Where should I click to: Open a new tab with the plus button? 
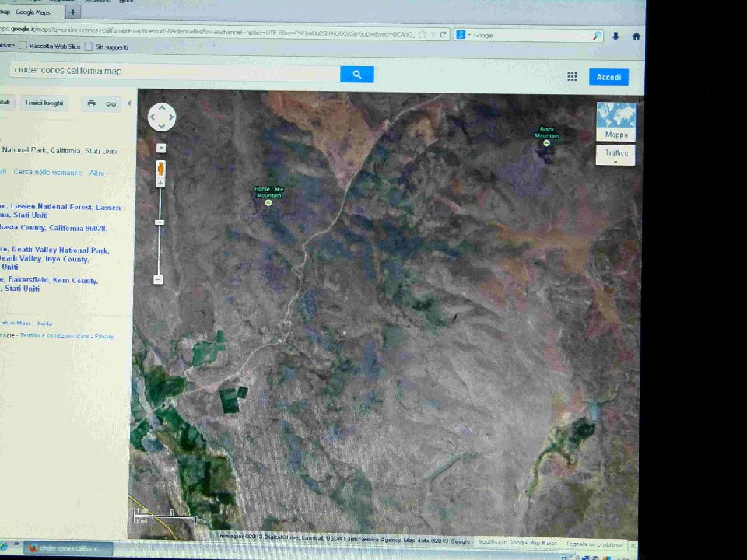(x=73, y=12)
